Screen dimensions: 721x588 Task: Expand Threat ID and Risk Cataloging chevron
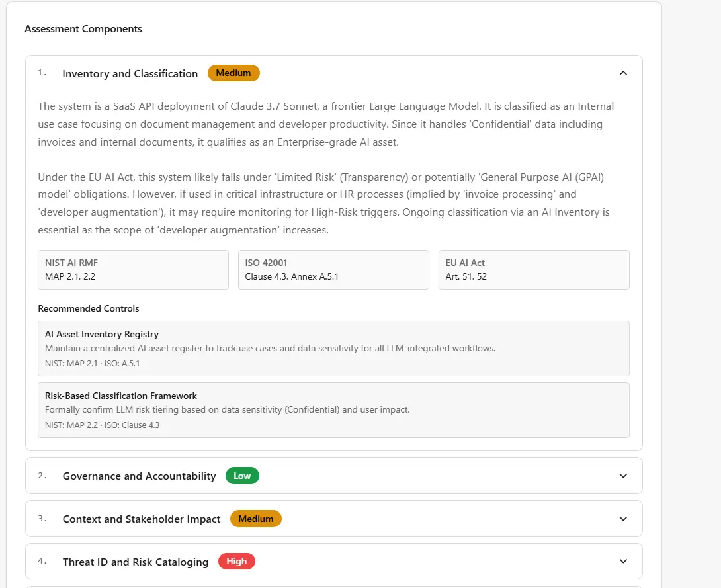[x=622, y=562]
